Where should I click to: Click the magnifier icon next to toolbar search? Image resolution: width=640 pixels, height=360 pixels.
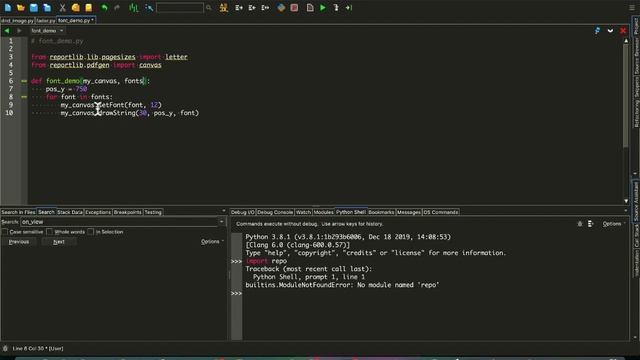209,7
